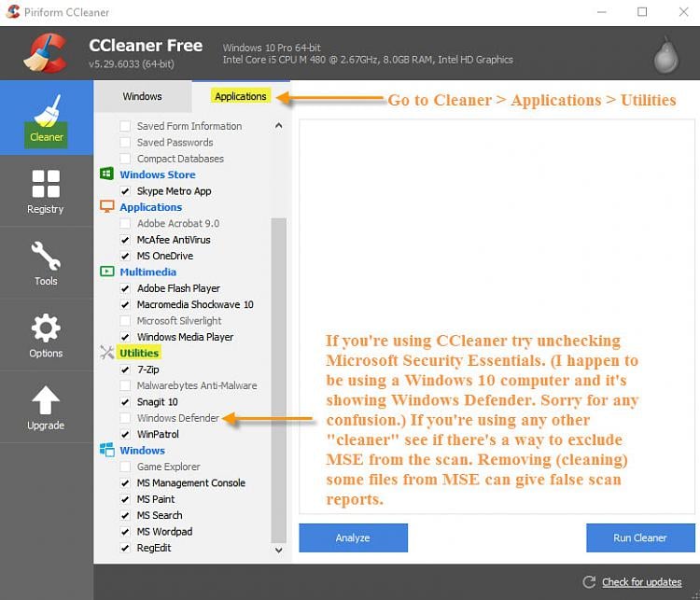Viewport: 700px width, 600px height.
Task: Open the Cleaner section in sidebar
Action: [x=47, y=118]
